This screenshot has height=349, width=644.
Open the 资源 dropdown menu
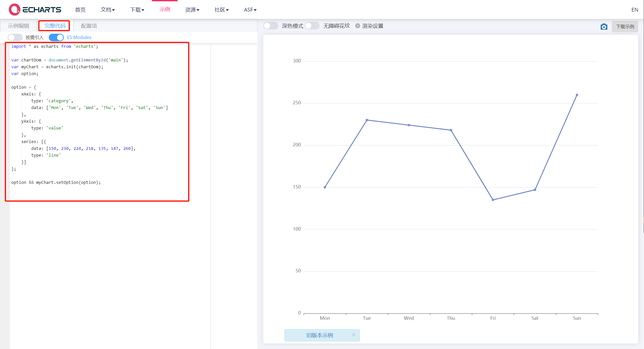[x=192, y=10]
